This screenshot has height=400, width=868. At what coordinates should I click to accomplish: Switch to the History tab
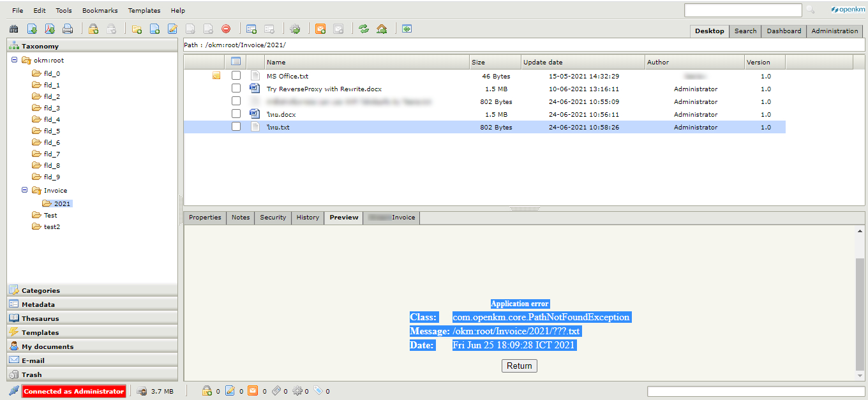[x=308, y=218]
